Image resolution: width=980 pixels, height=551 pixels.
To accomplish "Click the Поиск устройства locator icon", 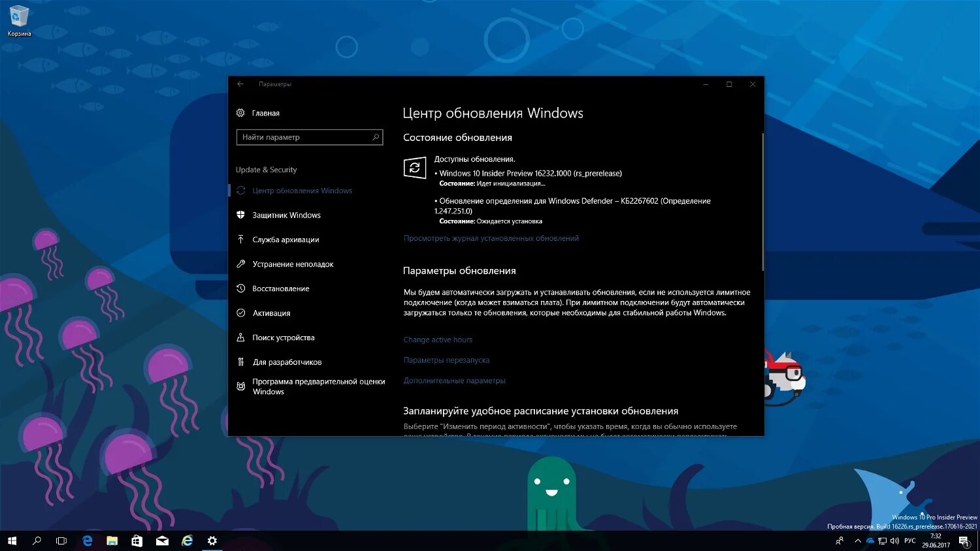I will (x=240, y=338).
